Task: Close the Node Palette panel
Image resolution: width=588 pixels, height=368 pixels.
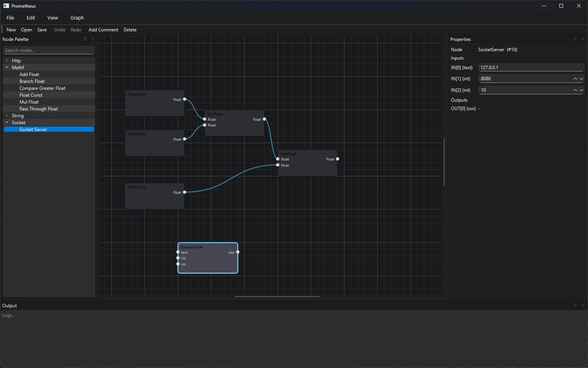Action: pos(93,39)
